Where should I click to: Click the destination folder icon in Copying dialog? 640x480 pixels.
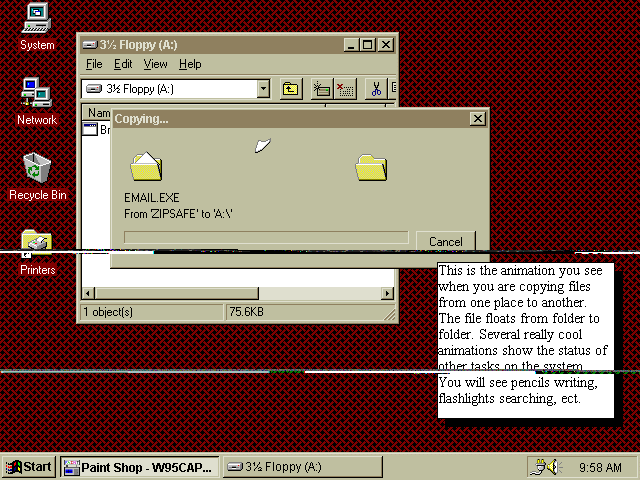371,167
